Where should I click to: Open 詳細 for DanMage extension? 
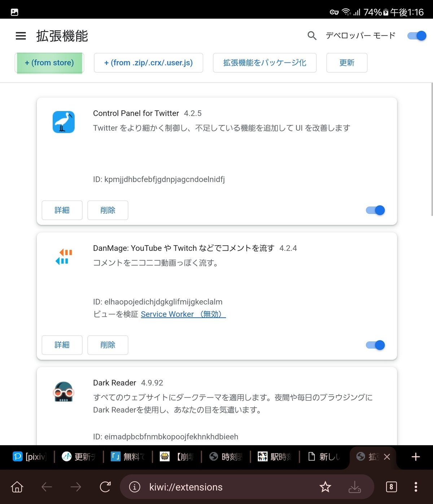pos(62,345)
